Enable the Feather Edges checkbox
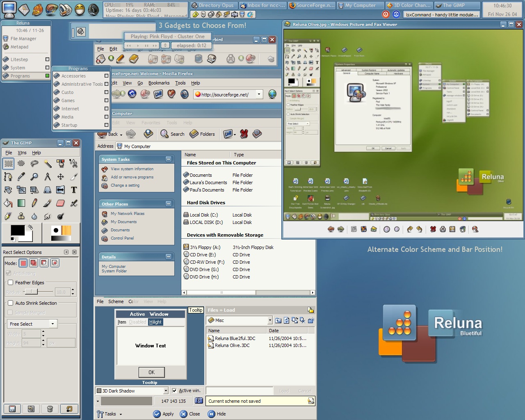This screenshot has width=525, height=420. [x=11, y=283]
